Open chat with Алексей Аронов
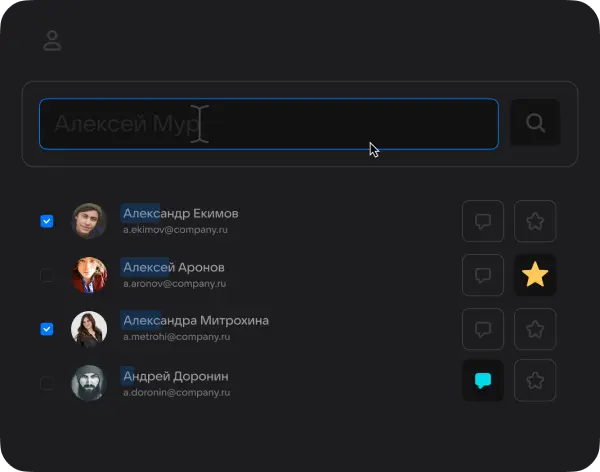Screen dimensions: 600x472 (x=483, y=275)
